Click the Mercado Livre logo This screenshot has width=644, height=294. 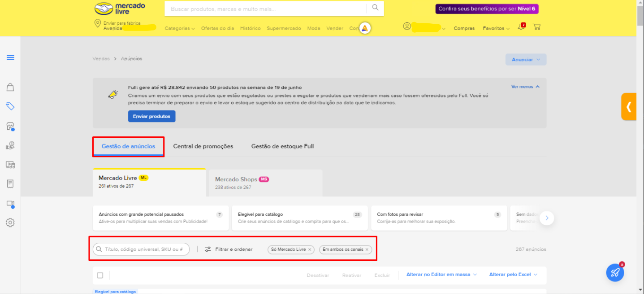[120, 9]
